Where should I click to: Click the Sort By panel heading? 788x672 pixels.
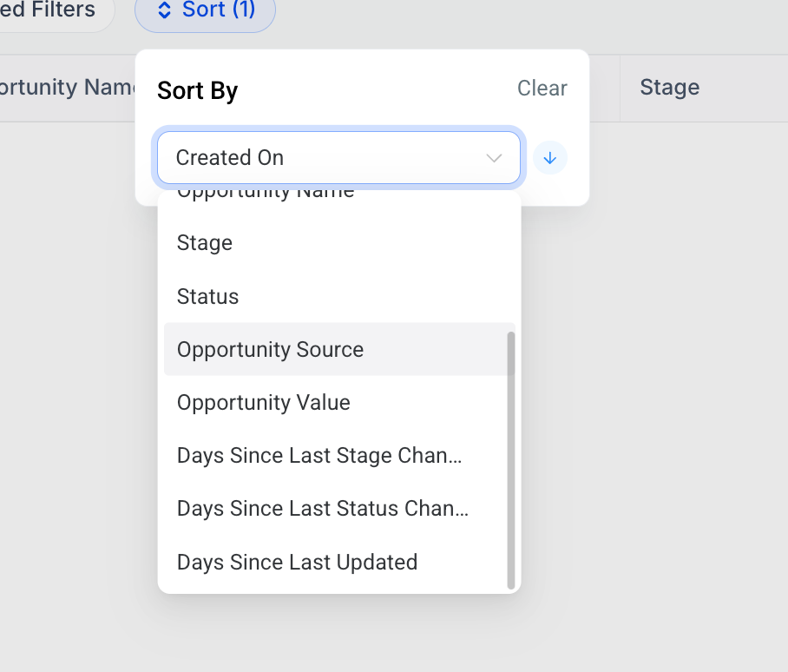(197, 91)
